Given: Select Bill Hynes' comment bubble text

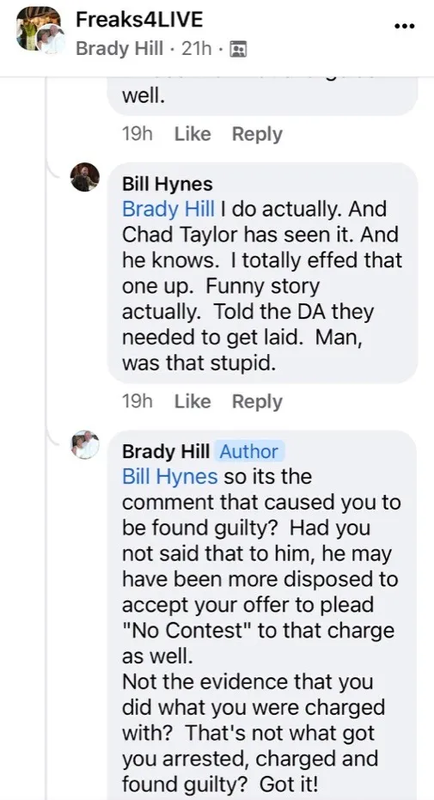Looking at the screenshot, I should (263, 273).
